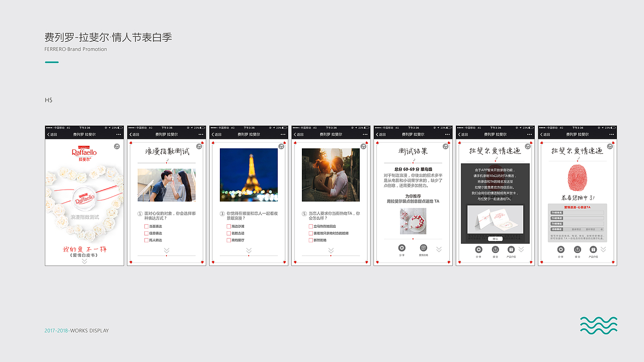
Task: Tap the cake photo on the 测试结果 screen
Action: pyautogui.click(x=413, y=221)
